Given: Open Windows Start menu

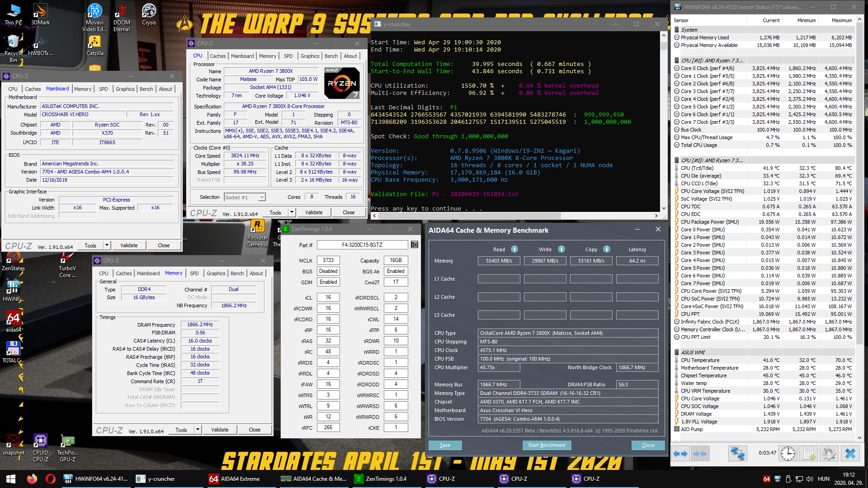Looking at the screenshot, I should (11, 479).
